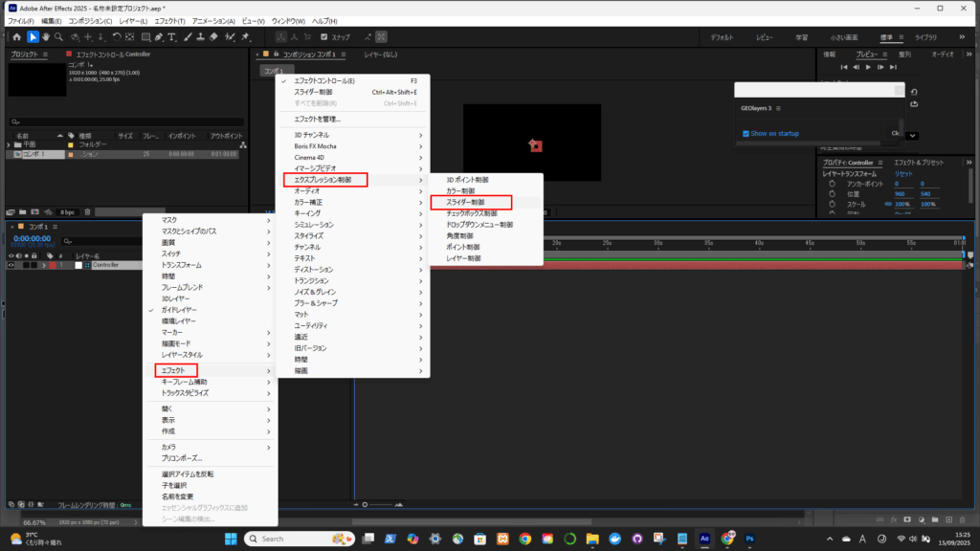Click the 8 bpc color depth button
The width and height of the screenshot is (980, 551).
pyautogui.click(x=67, y=211)
